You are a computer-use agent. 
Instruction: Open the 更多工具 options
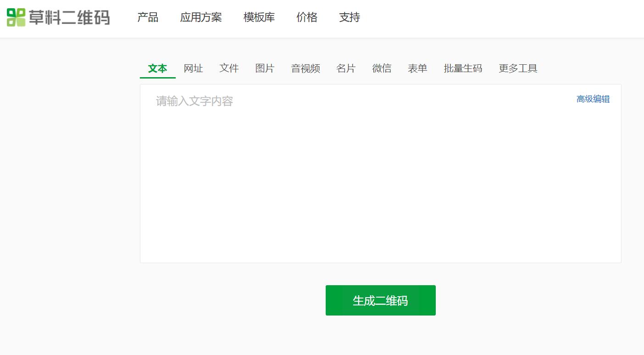517,68
